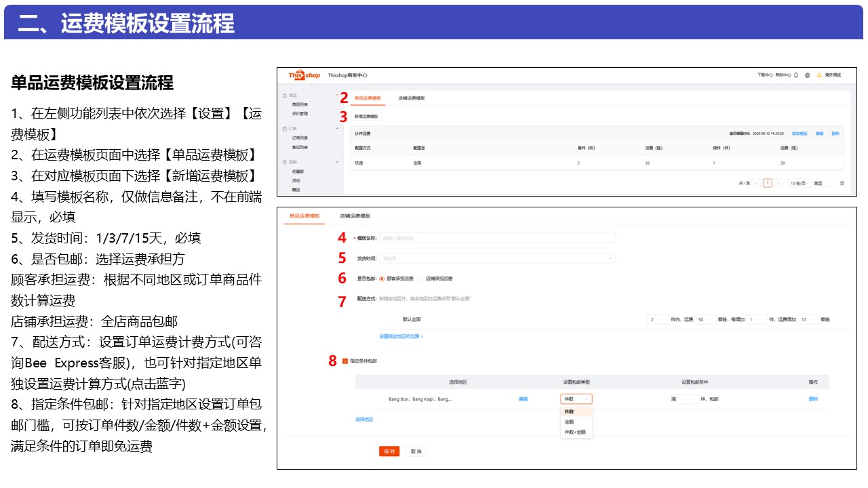Click the 订单 sidebar section icon

[285, 129]
